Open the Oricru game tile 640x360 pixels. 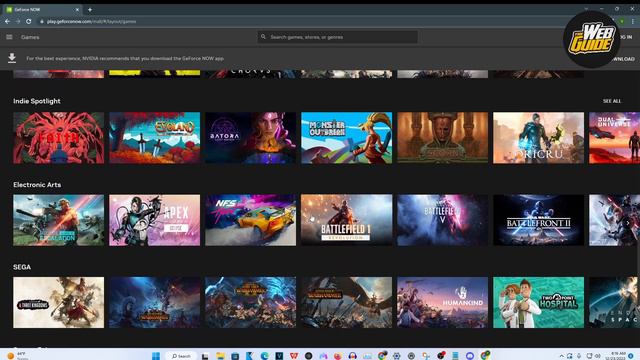point(538,138)
